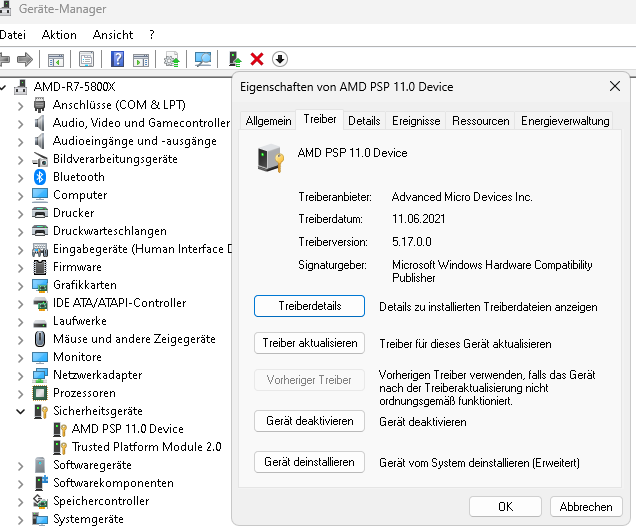Toggle the console tree pane icon

(x=56, y=60)
